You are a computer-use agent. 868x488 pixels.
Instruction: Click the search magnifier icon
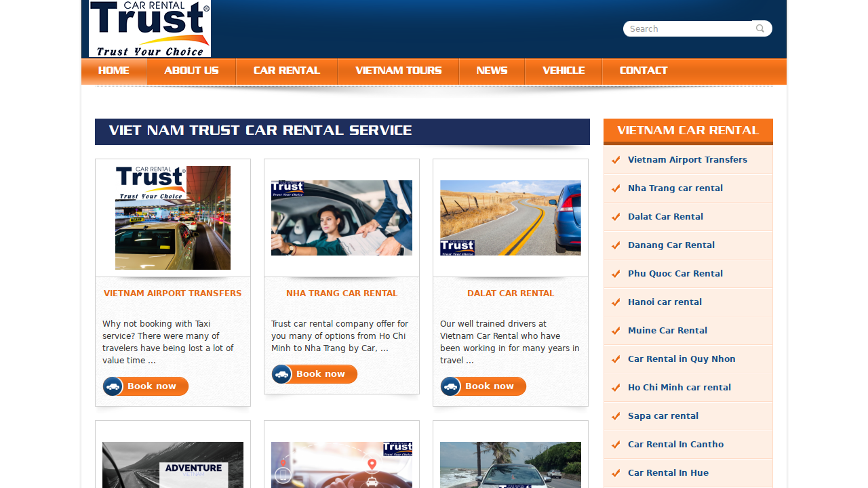coord(760,28)
